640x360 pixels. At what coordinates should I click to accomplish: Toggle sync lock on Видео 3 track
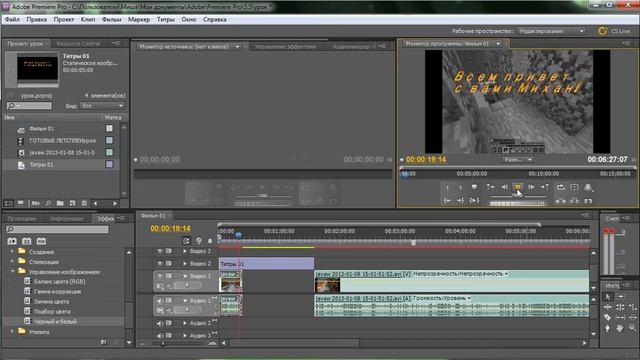click(x=168, y=251)
